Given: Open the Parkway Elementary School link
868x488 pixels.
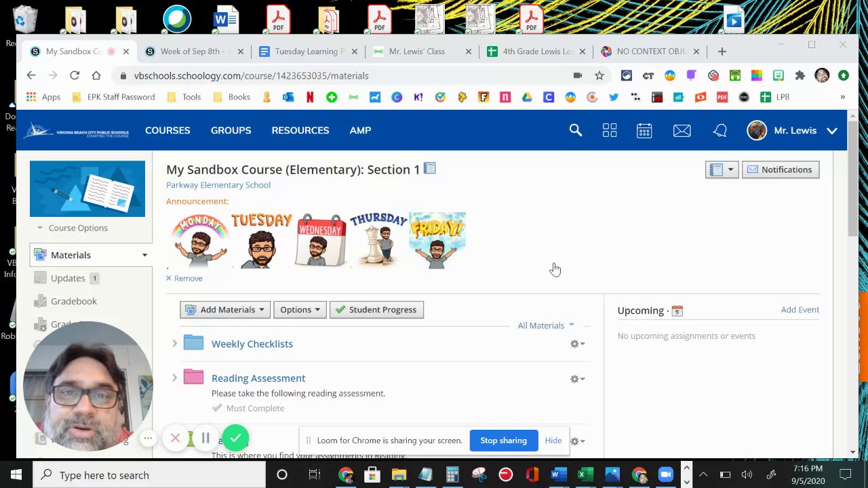Looking at the screenshot, I should (x=218, y=185).
